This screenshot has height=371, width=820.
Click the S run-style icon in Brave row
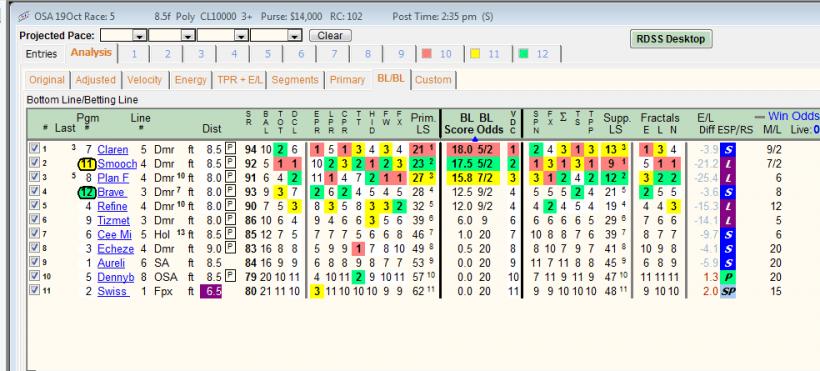pyautogui.click(x=727, y=192)
